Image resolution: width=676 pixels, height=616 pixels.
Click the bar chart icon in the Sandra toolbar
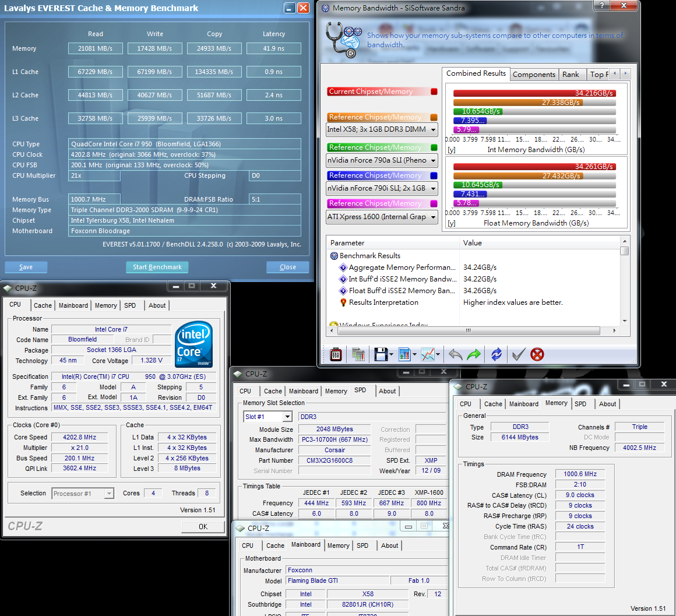click(x=404, y=355)
